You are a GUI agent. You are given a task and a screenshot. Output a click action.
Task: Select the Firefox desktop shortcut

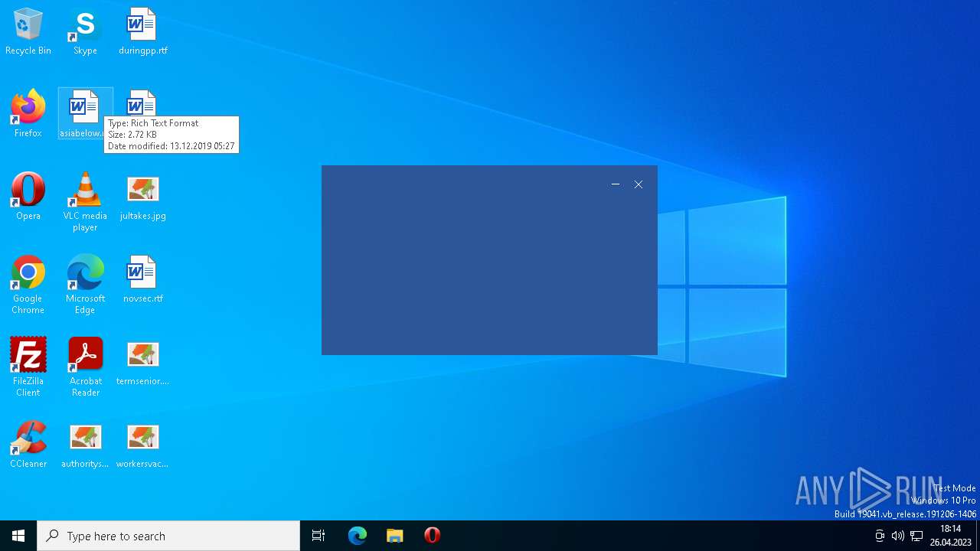[28, 114]
